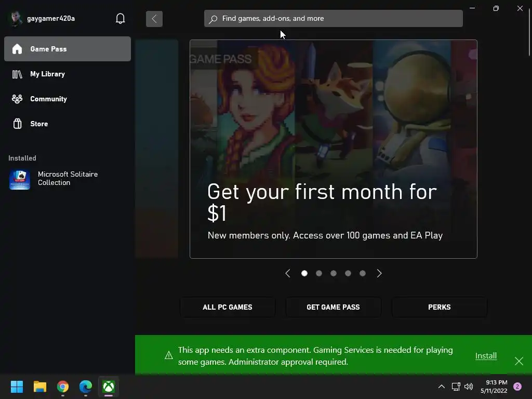
Task: Click the Game Pass home icon
Action: click(17, 49)
